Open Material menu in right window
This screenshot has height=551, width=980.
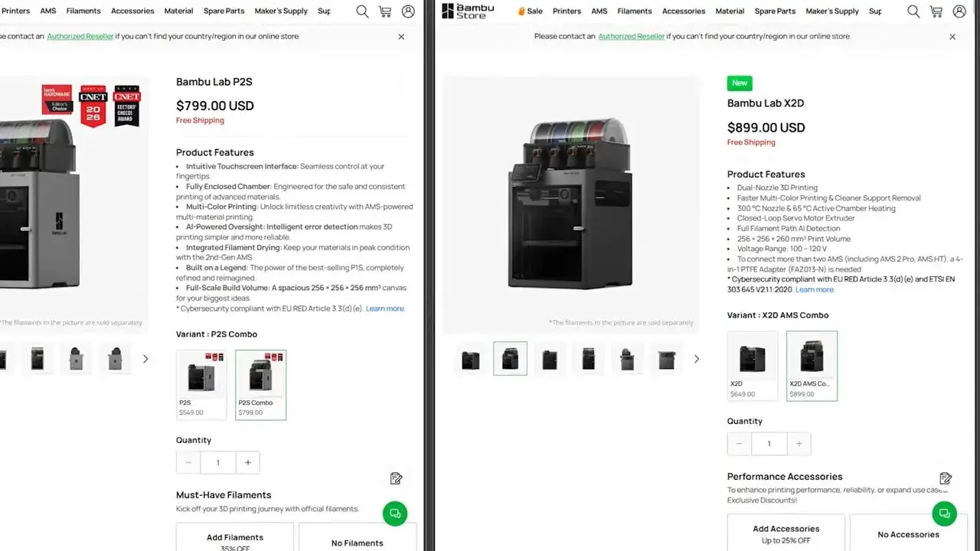pyautogui.click(x=730, y=11)
